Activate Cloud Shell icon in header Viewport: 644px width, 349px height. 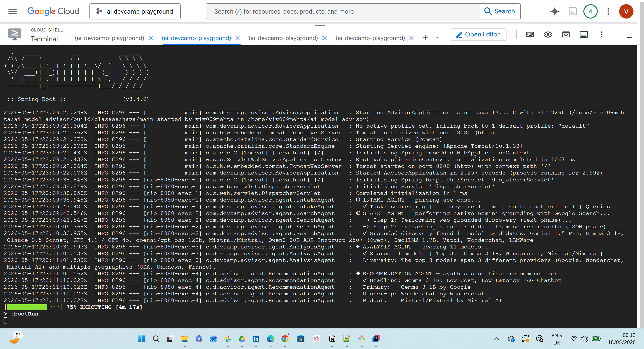pyautogui.click(x=572, y=11)
